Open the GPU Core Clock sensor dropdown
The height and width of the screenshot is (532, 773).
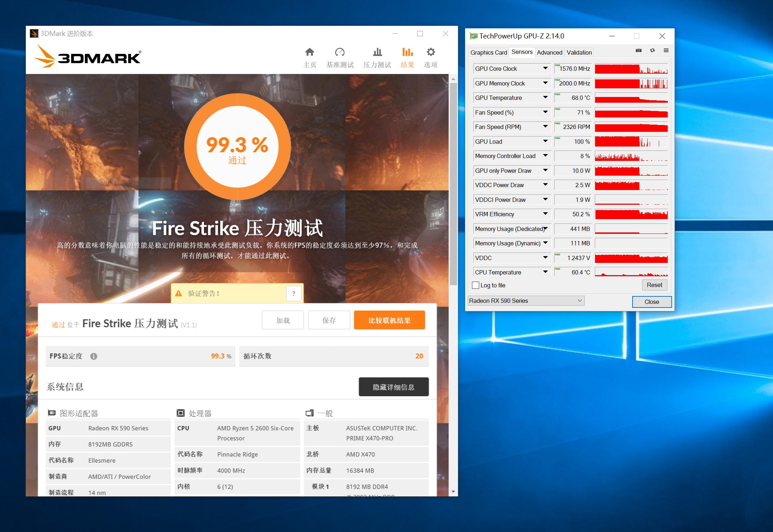(545, 68)
